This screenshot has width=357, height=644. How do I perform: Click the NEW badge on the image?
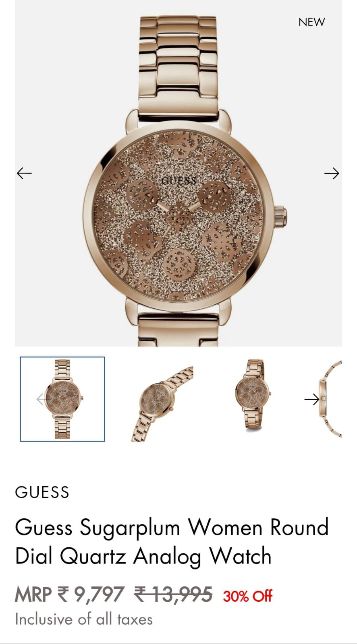point(311,22)
